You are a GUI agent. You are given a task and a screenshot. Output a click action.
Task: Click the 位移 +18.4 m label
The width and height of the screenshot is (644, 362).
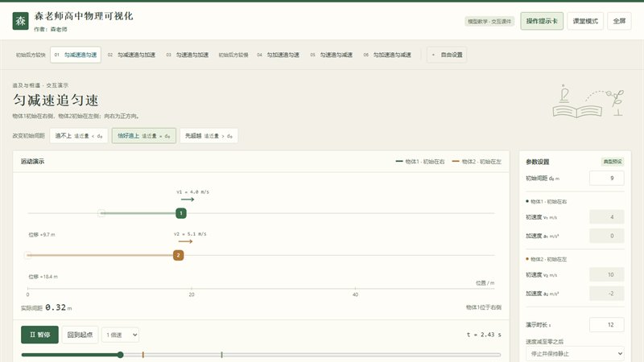click(x=43, y=277)
